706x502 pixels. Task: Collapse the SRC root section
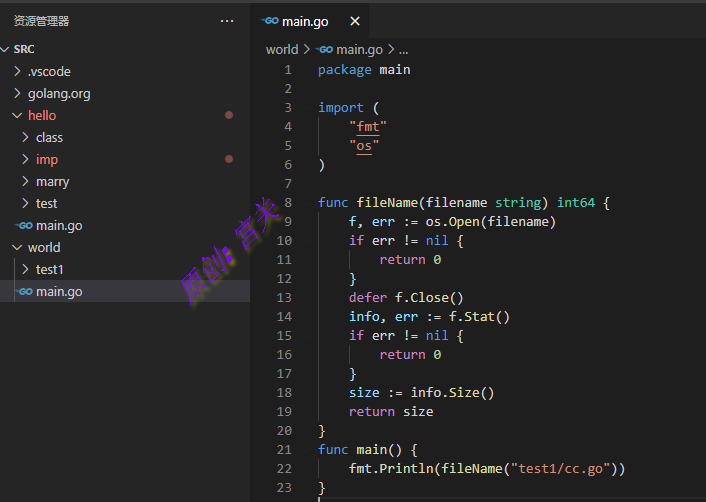[x=6, y=49]
